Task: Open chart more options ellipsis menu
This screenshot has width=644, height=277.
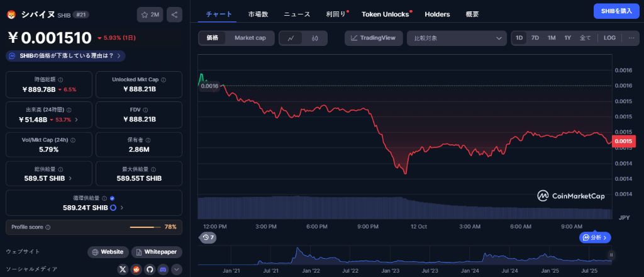Action: point(631,38)
